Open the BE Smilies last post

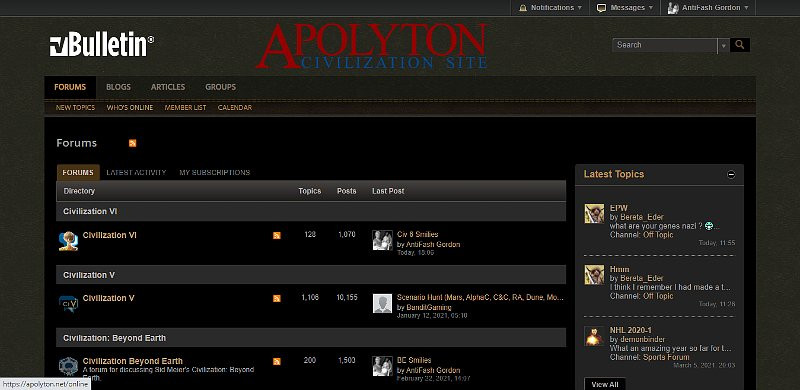point(414,360)
